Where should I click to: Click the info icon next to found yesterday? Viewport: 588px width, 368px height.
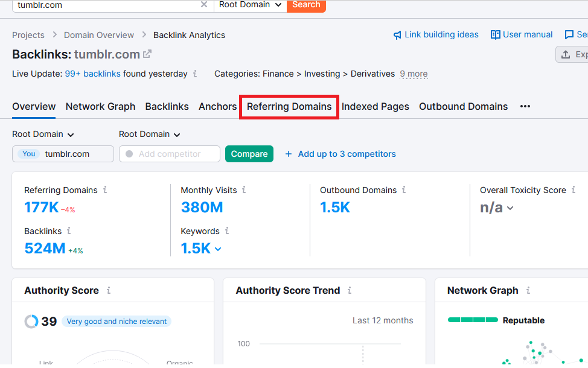coord(195,74)
